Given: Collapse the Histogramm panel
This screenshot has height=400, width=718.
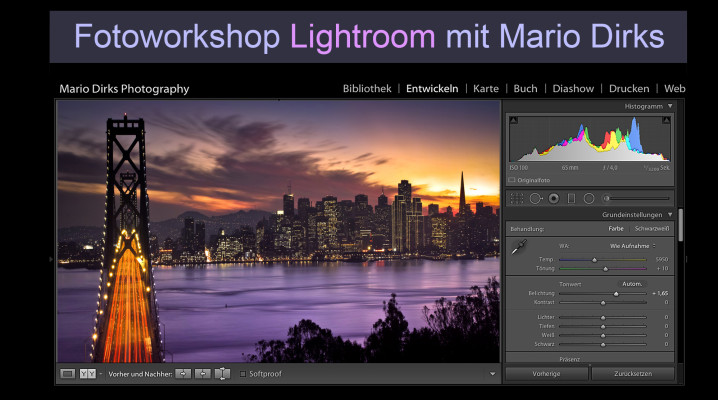Looking at the screenshot, I should point(670,106).
